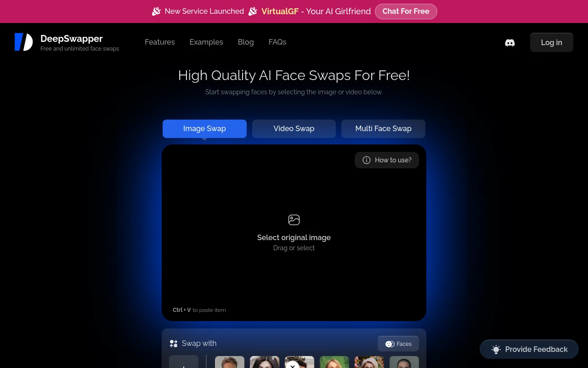Click the Log in button
Viewport: 588px width, 368px height.
pos(552,42)
